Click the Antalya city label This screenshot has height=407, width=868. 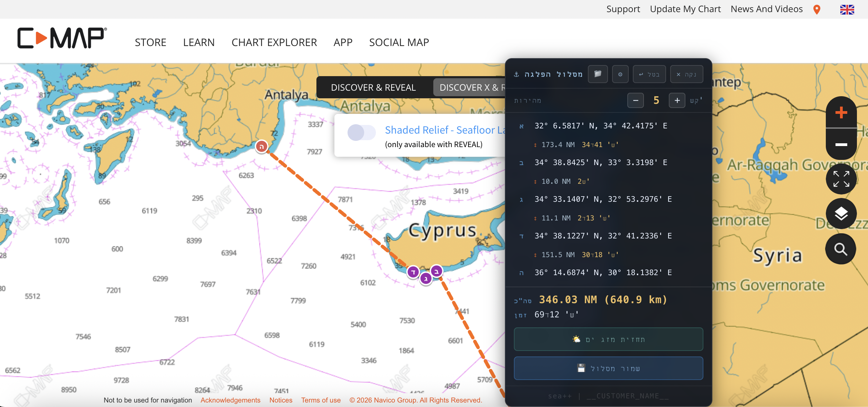[286, 94]
